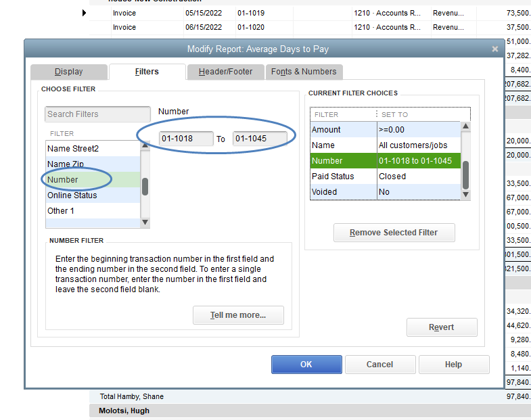Click the row pointer arrow beside invoice 01-1019
The width and height of the screenshot is (531, 420).
pyautogui.click(x=85, y=13)
